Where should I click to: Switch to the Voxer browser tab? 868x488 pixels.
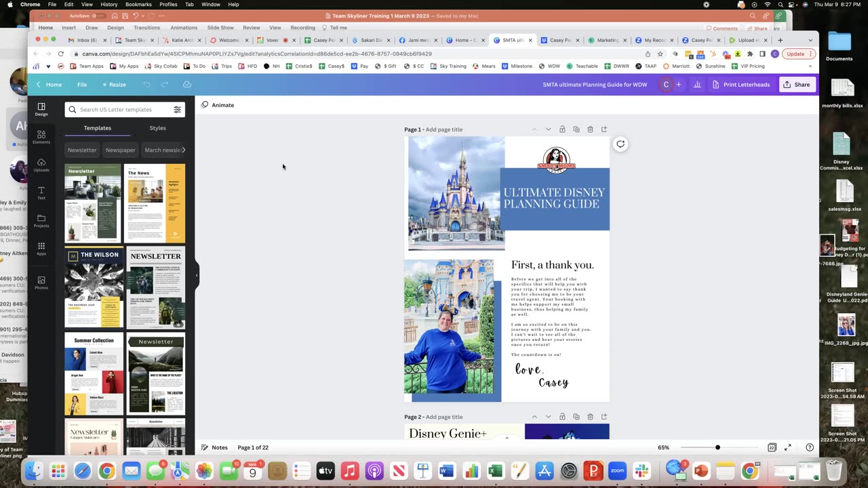(x=273, y=40)
